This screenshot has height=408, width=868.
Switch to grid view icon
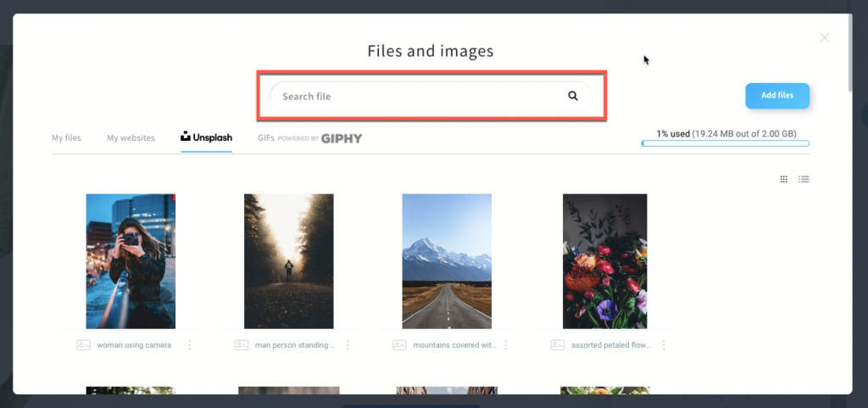(783, 179)
